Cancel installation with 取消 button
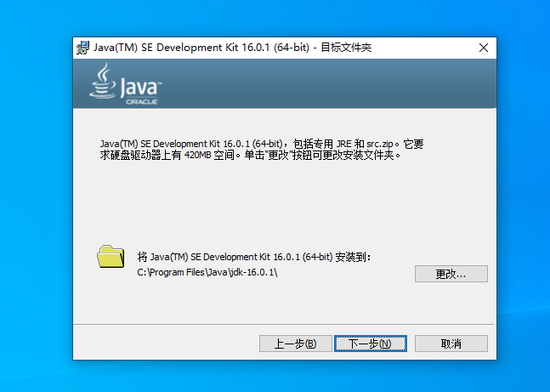 pyautogui.click(x=451, y=344)
